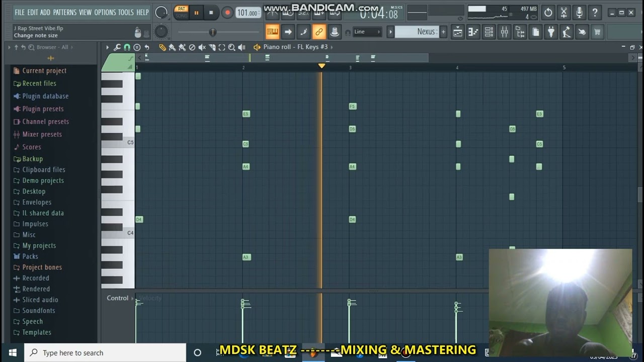Click the playhead marker in the timeline
This screenshot has height=362, width=644.
pos(321,66)
